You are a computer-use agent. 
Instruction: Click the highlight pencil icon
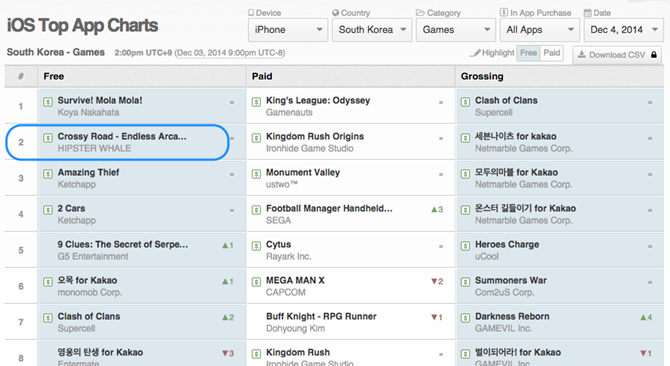tap(475, 53)
